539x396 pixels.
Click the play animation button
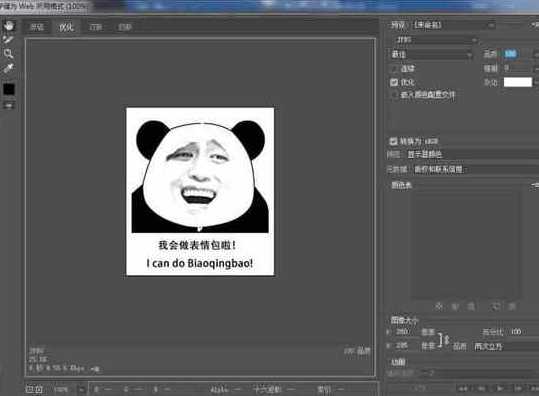pos(500,389)
